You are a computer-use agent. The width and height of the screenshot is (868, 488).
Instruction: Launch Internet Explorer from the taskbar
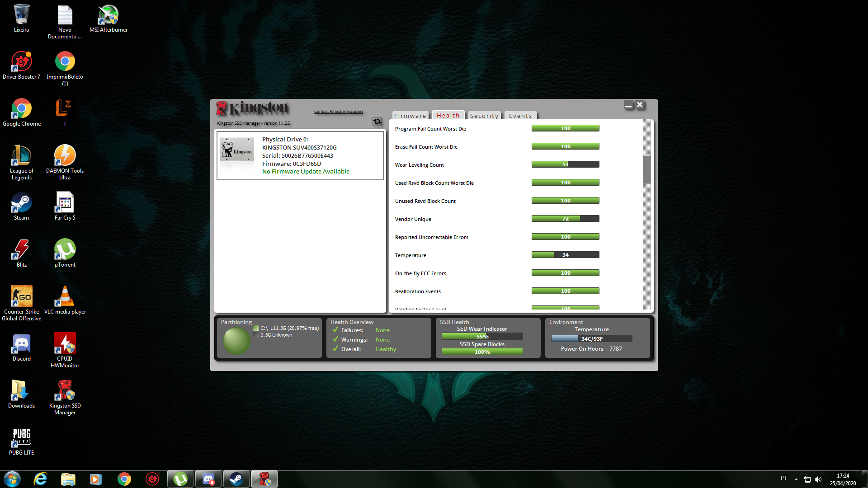(40, 479)
